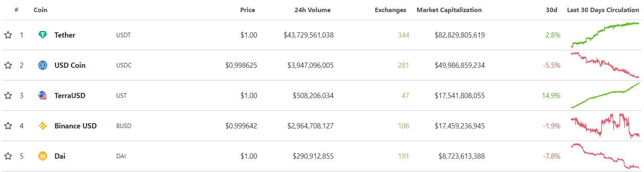The width and height of the screenshot is (644, 172).
Task: Click the Tether coin logo icon
Action: tap(42, 35)
